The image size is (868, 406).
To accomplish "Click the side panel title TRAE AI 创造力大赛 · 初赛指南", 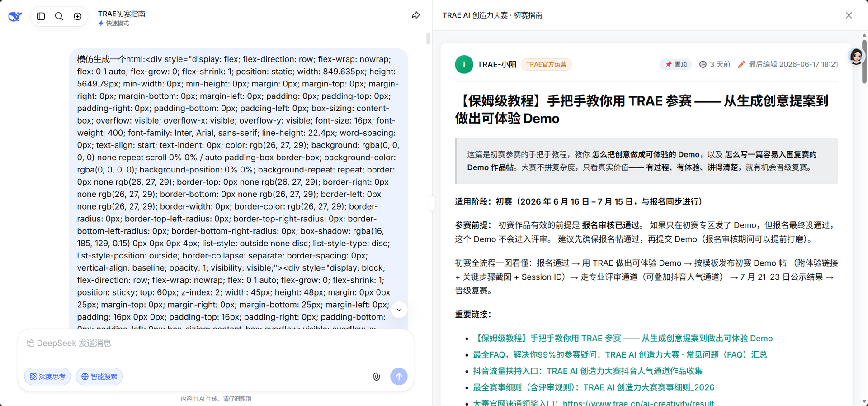I will tap(492, 15).
